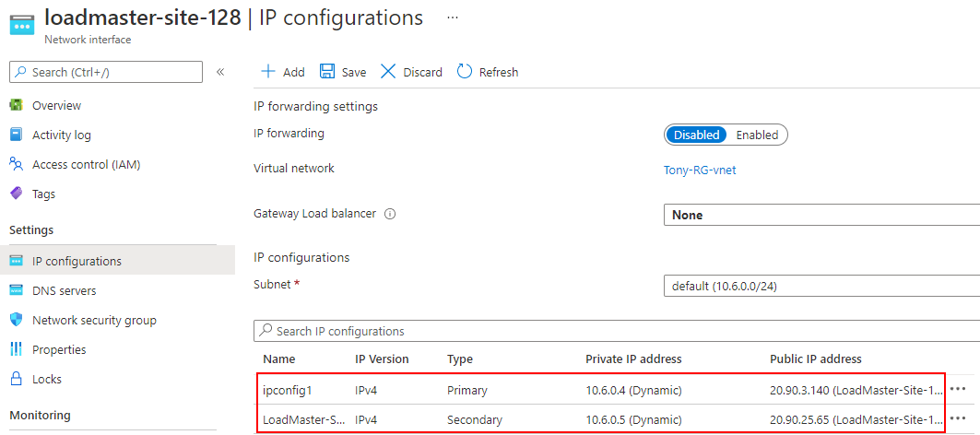Viewport: 980px width, 435px height.
Task: Click the Discard button label
Action: click(422, 72)
